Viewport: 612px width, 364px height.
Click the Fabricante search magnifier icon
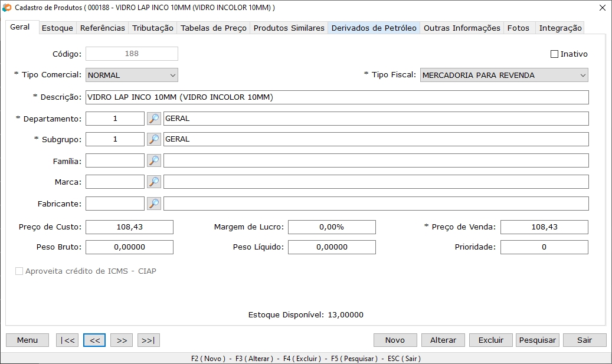point(153,204)
